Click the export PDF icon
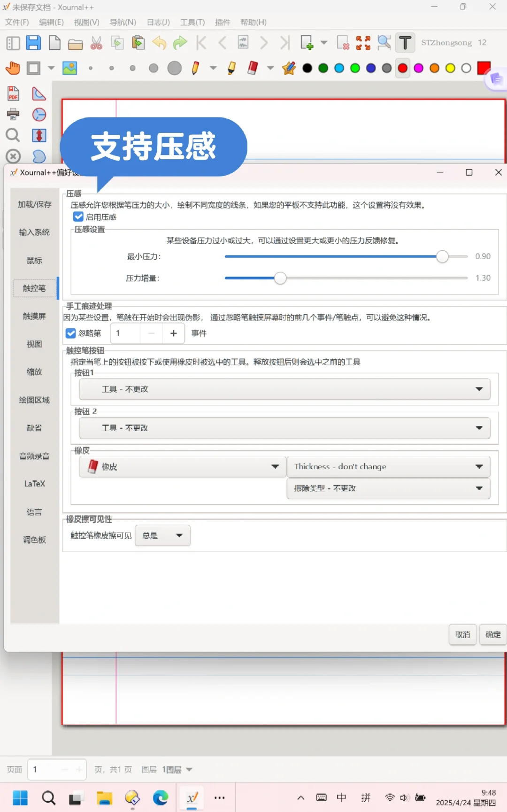This screenshot has width=507, height=812. pyautogui.click(x=13, y=93)
